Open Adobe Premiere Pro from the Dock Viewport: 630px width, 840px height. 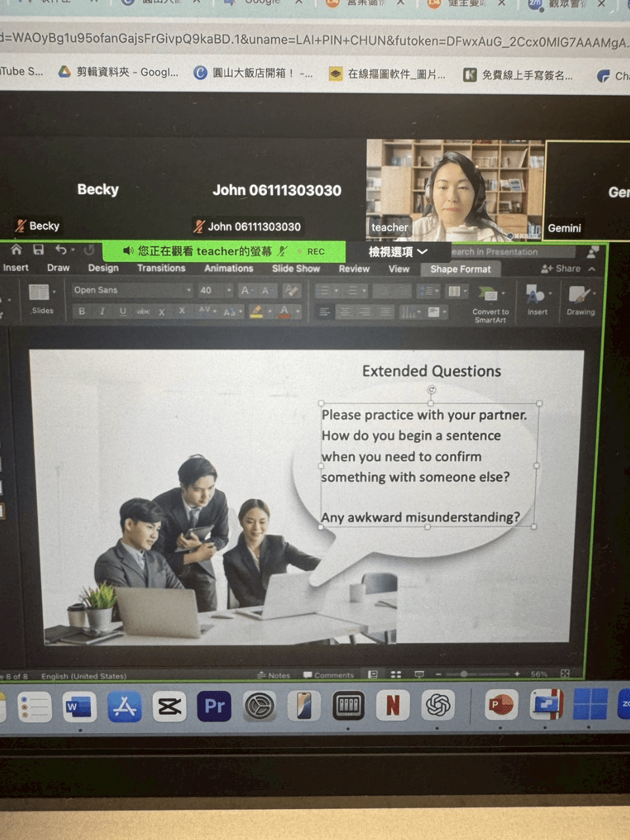coord(214,706)
